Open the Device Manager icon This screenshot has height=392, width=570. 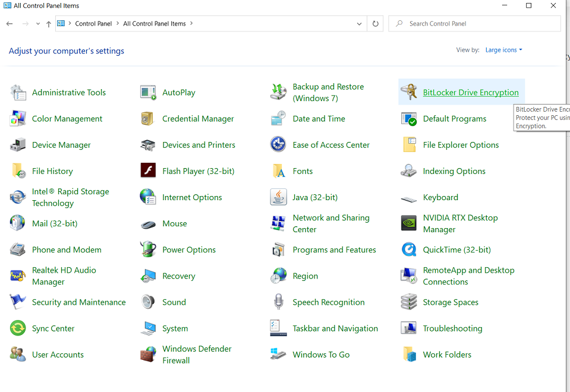click(x=18, y=145)
